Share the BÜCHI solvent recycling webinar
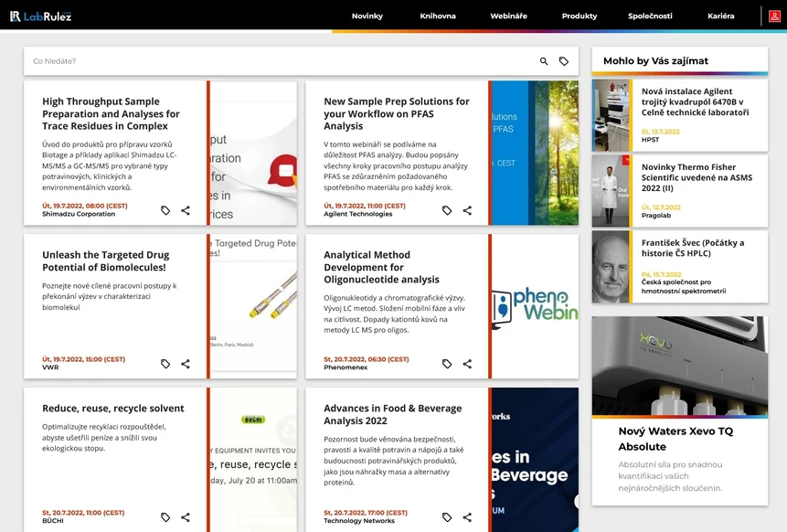Viewport: 787px width, 532px height. 186,517
